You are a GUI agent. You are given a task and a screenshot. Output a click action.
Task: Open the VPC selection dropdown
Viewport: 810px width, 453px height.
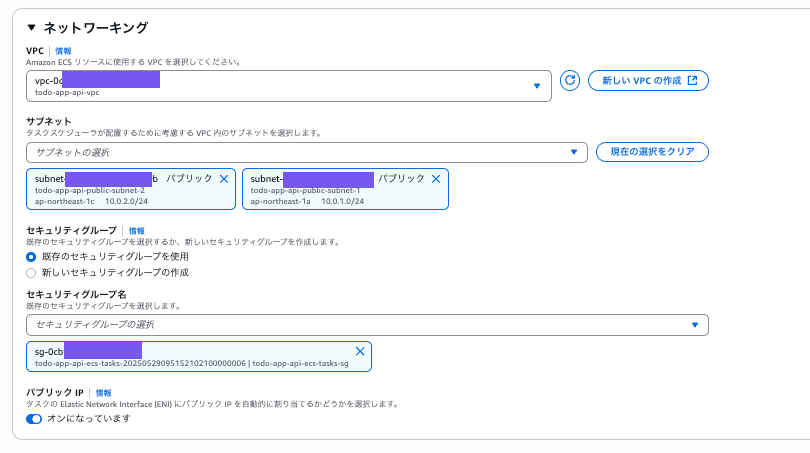(289, 86)
